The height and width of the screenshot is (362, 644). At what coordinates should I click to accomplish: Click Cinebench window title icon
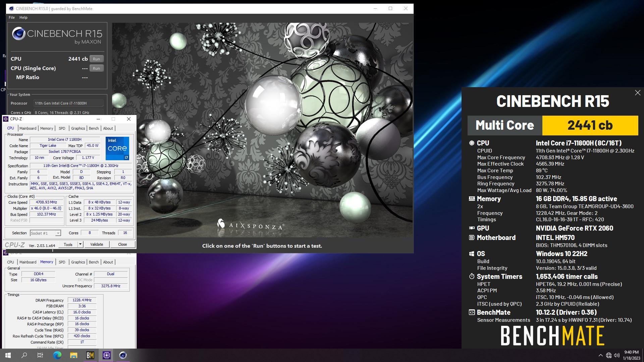pos(11,9)
